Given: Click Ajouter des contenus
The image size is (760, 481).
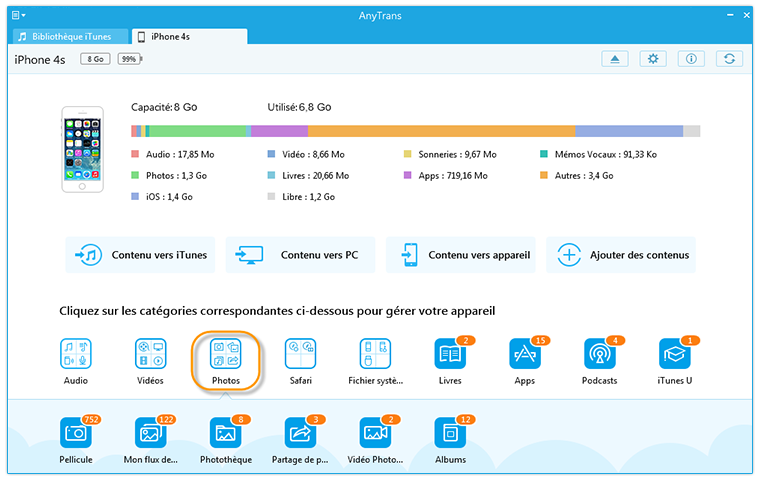Looking at the screenshot, I should coord(621,255).
